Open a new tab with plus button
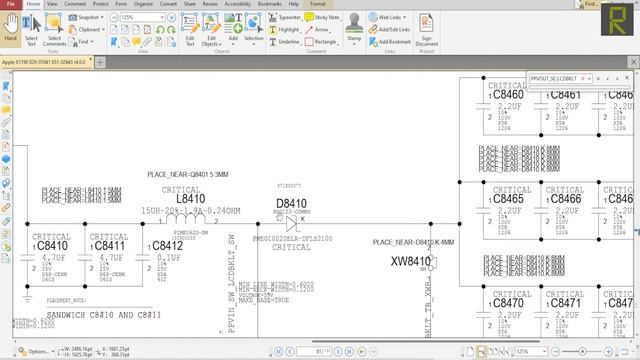This screenshot has width=640, height=360. coord(100,62)
